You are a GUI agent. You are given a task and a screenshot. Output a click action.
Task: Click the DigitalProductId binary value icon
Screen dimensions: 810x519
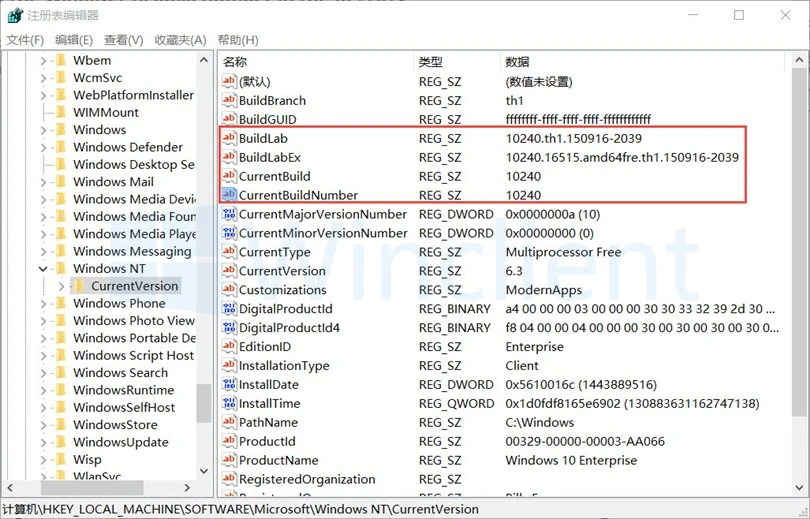click(x=229, y=309)
